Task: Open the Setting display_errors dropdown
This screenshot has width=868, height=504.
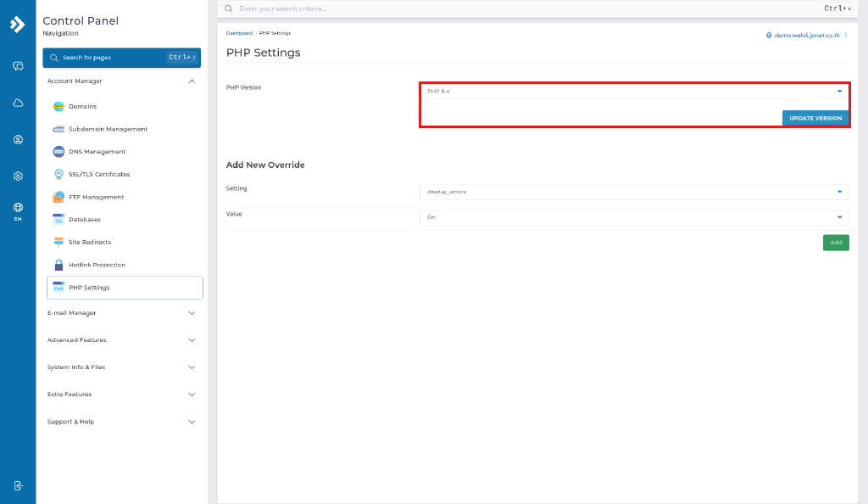Action: point(634,193)
